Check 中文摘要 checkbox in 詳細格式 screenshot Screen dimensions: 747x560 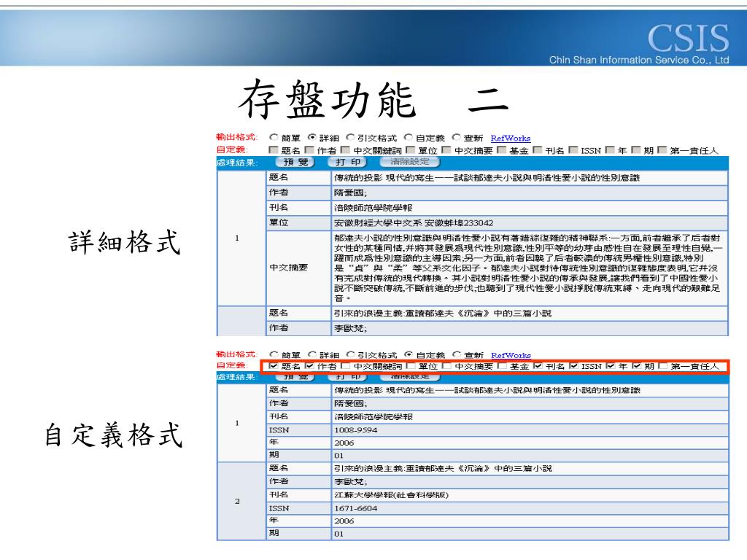point(446,150)
